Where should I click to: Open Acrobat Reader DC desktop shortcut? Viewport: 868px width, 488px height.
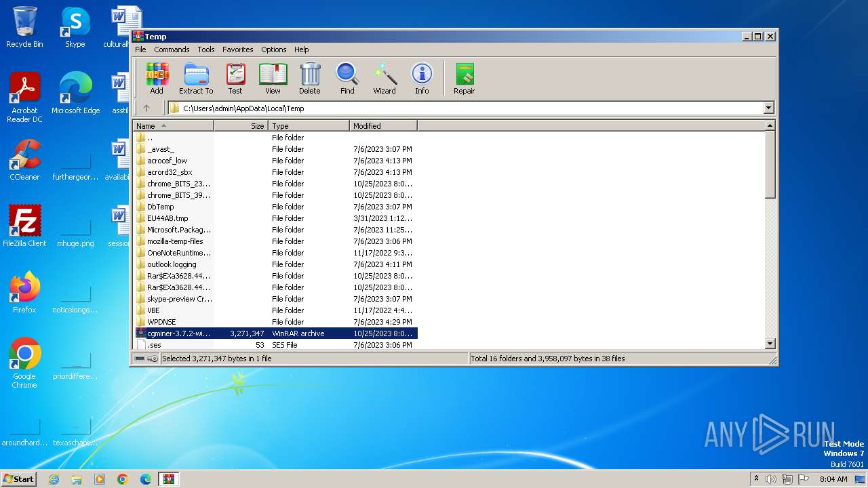tap(24, 98)
